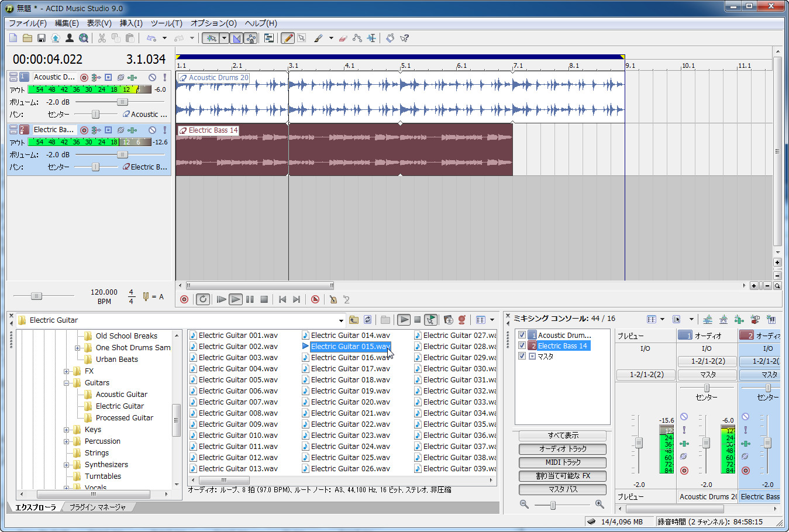Select the Envelope tool
This screenshot has height=532, width=789.
pos(357,38)
